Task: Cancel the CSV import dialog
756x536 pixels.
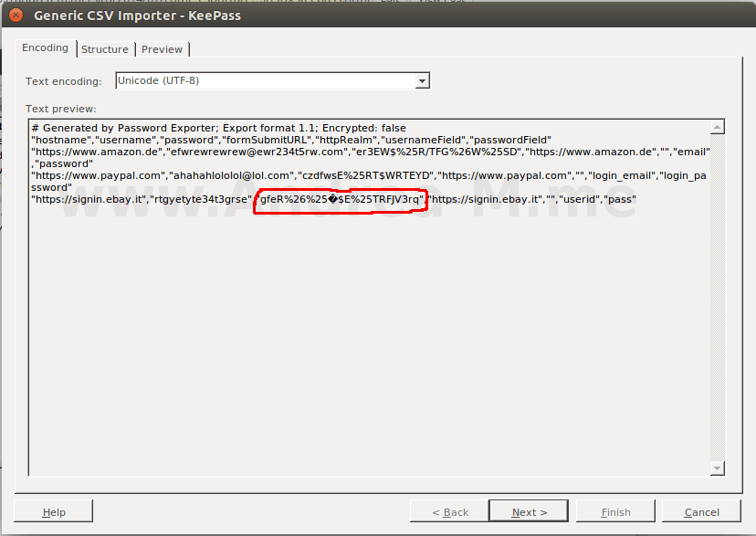Action: pos(701,512)
